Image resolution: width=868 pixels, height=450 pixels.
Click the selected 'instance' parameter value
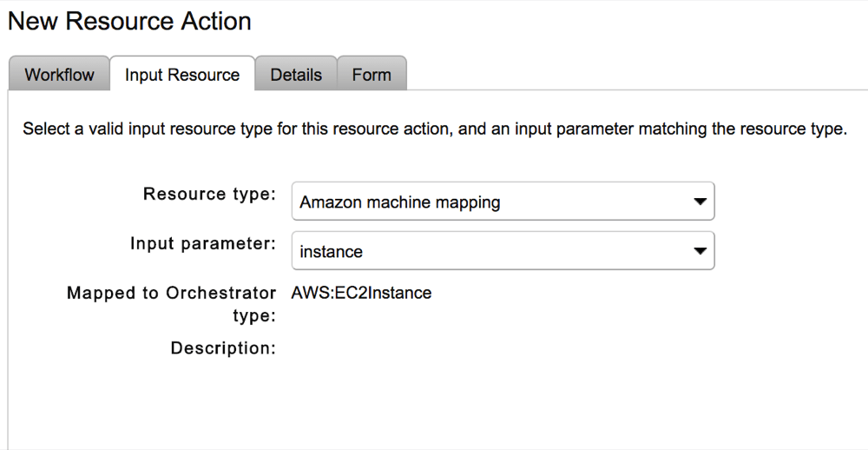332,252
